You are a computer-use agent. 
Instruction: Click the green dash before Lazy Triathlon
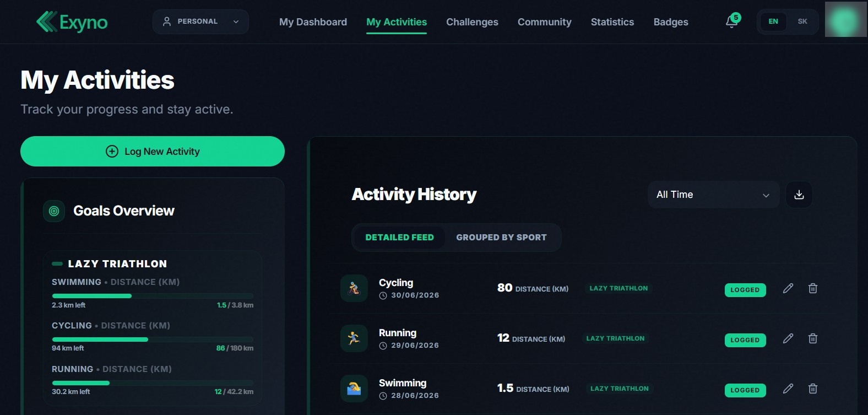57,264
